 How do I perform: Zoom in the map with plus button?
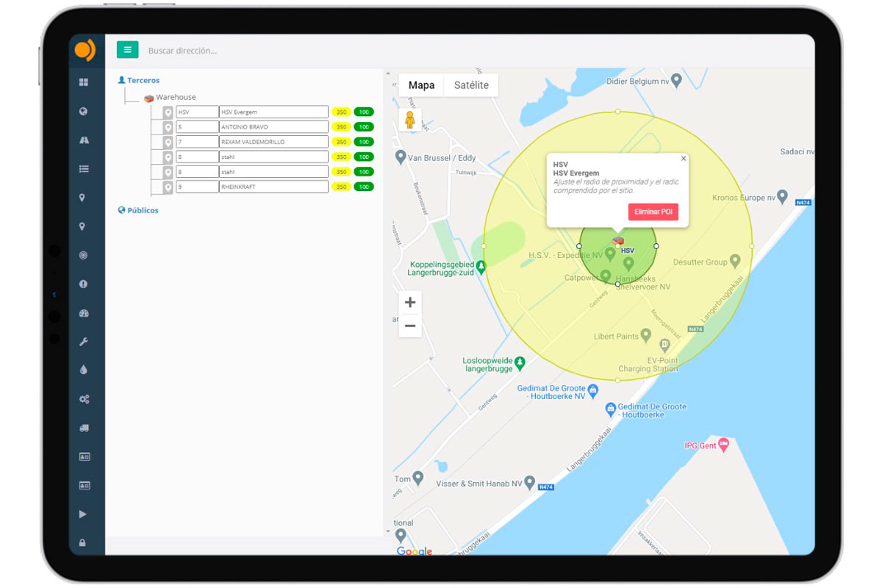[410, 303]
